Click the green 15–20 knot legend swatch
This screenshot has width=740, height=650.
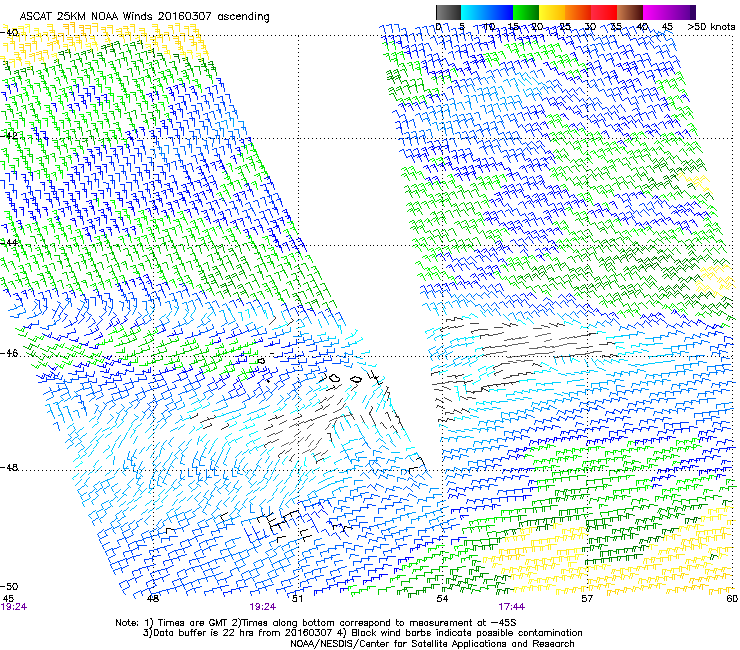pyautogui.click(x=526, y=12)
